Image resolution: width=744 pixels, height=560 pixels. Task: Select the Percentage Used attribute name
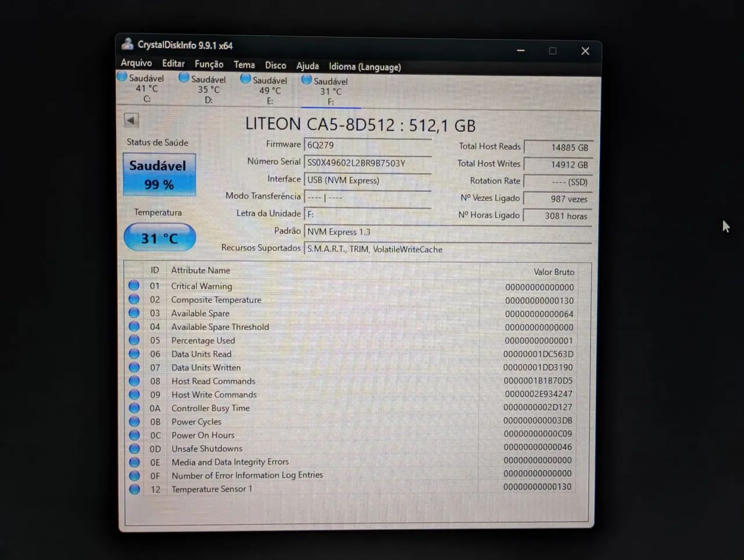[x=203, y=340]
